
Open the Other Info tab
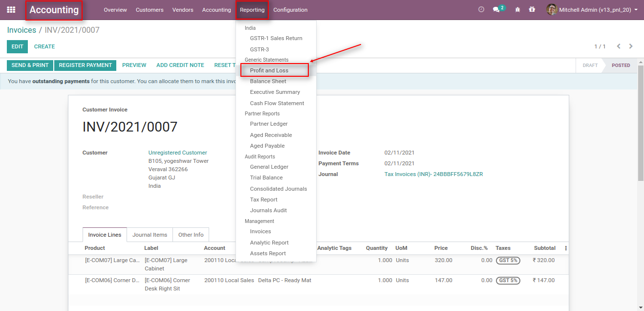[191, 235]
